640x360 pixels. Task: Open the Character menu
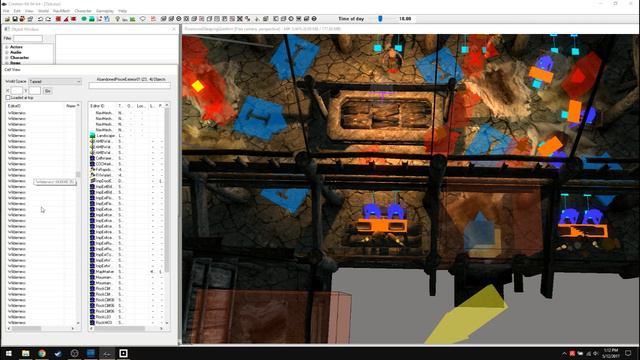pos(83,11)
